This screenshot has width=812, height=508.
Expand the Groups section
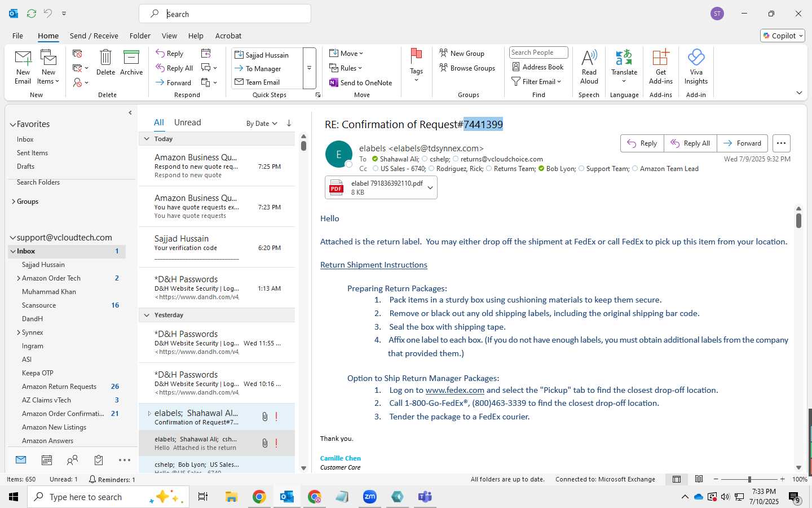point(13,202)
